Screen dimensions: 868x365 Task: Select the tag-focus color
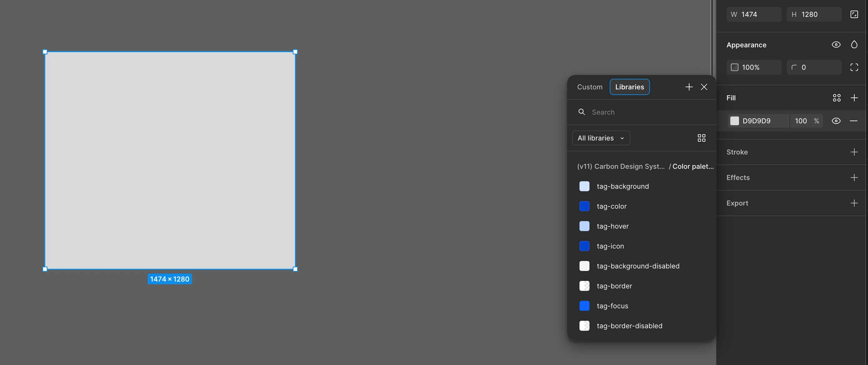point(641,306)
